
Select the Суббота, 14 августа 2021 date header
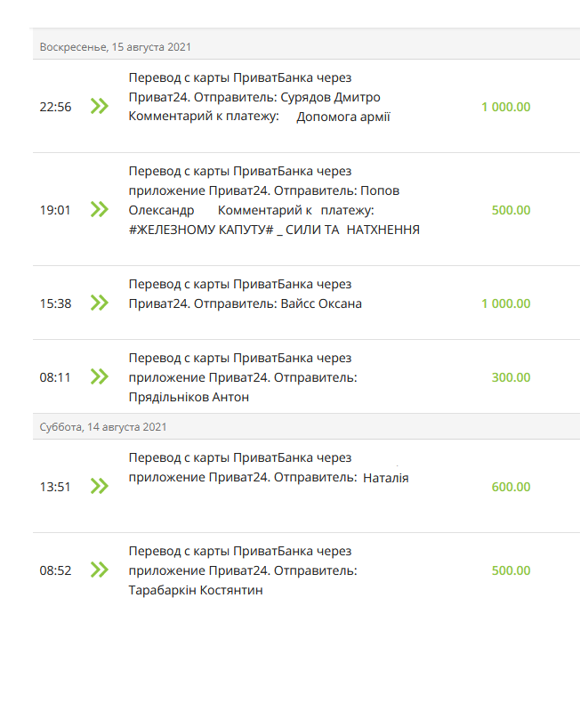pyautogui.click(x=306, y=426)
